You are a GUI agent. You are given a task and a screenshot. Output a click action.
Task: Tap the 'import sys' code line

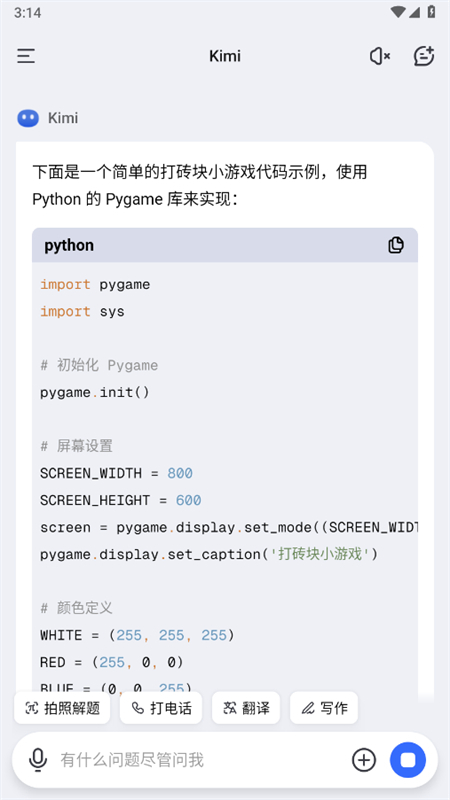coord(82,312)
